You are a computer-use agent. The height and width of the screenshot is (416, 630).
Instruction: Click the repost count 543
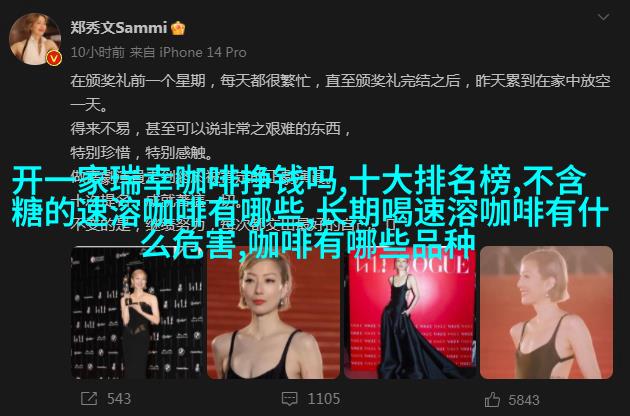point(119,399)
